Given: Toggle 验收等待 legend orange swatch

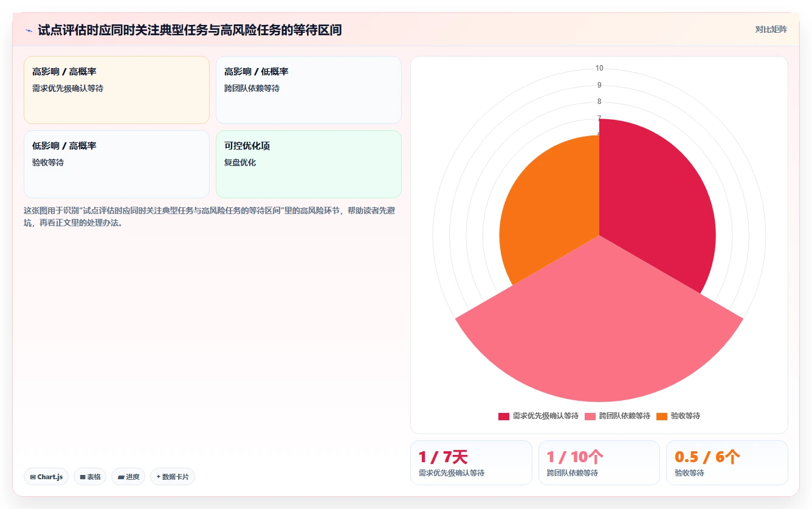Looking at the screenshot, I should (x=662, y=417).
